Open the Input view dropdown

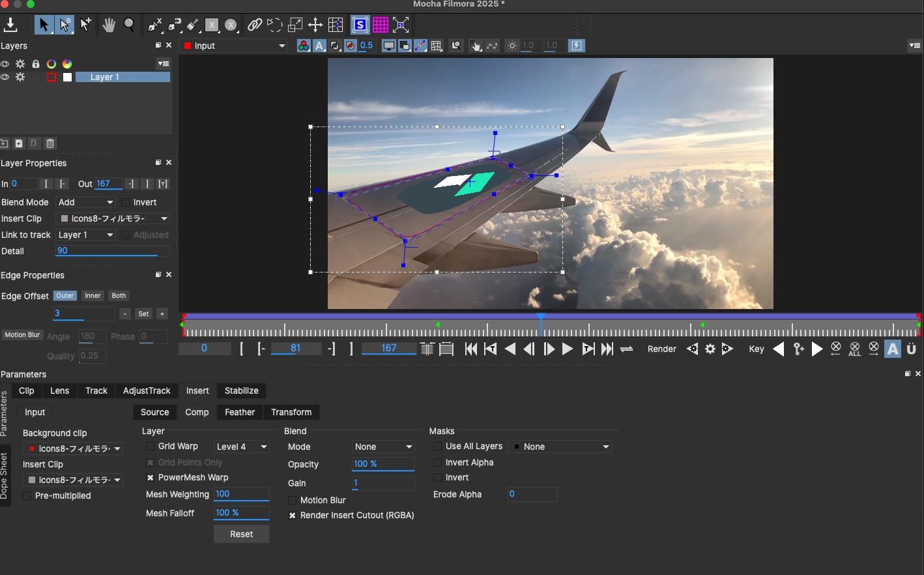(x=233, y=46)
